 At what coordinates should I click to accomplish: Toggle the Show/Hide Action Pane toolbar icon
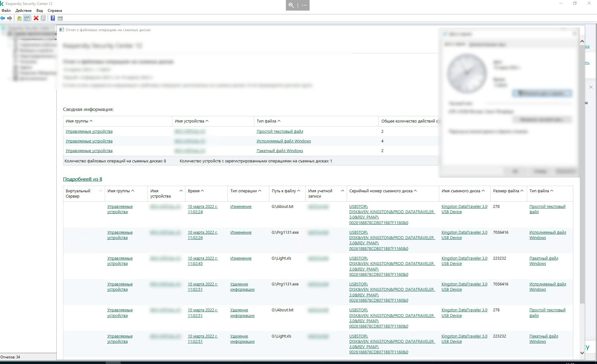(x=60, y=18)
